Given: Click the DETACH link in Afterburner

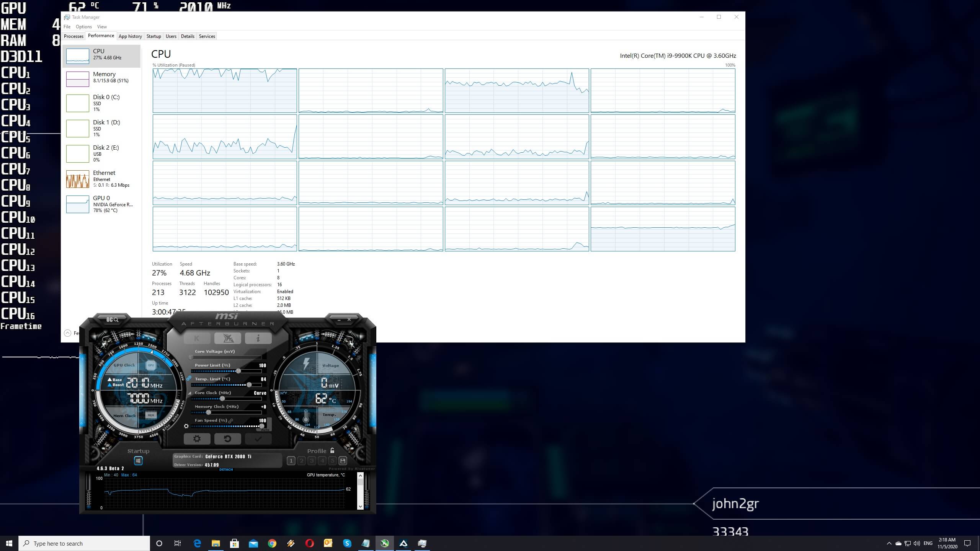Looking at the screenshot, I should coord(226,469).
